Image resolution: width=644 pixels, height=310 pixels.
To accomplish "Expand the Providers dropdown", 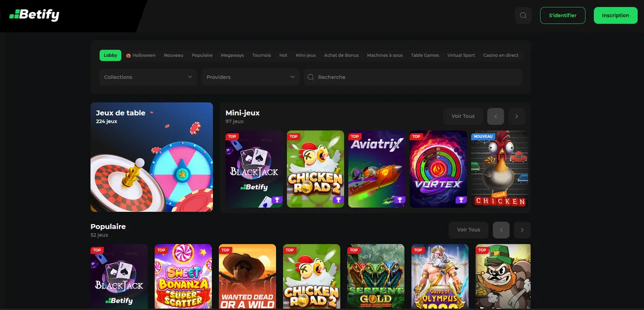I will [250, 77].
